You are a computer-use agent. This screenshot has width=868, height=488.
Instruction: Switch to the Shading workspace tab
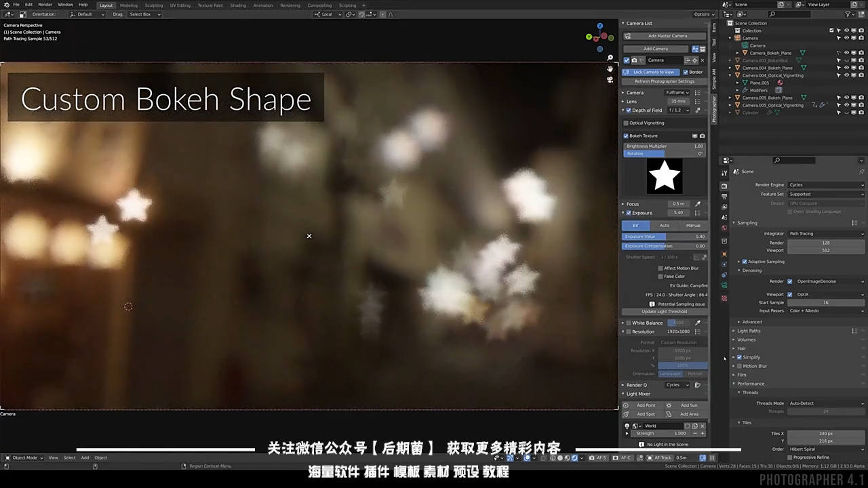click(238, 5)
